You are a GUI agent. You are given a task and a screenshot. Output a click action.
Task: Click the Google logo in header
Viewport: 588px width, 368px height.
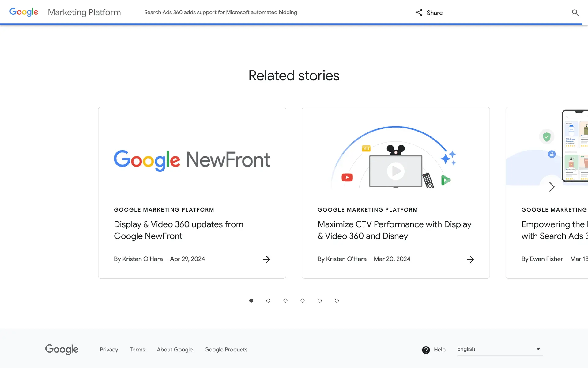[24, 12]
